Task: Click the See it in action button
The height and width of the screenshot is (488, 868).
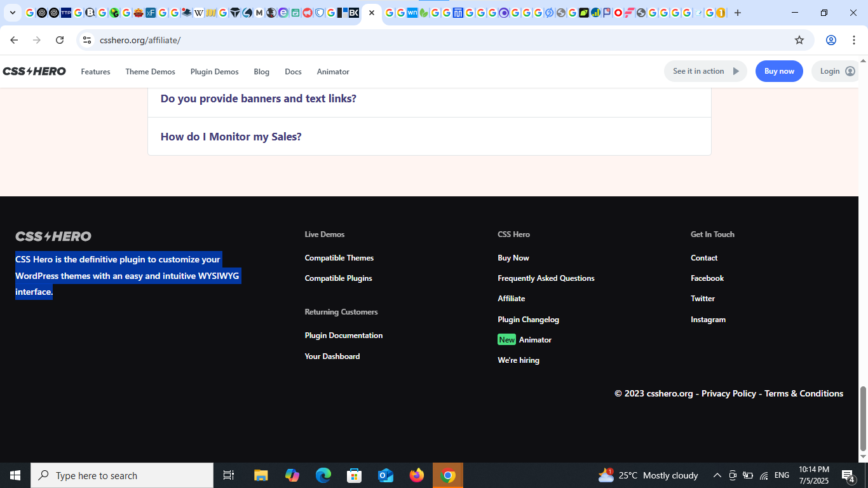Action: coord(705,71)
